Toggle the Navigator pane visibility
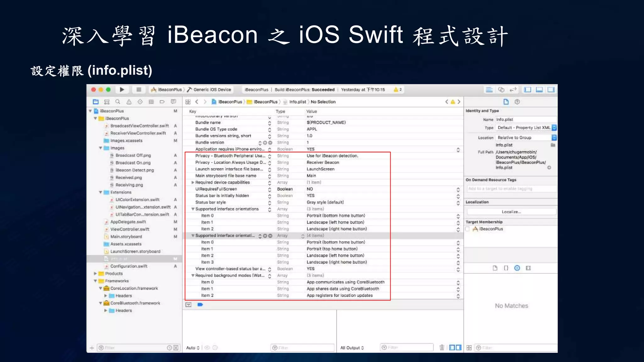Screen dimensions: 644x362 (528, 90)
